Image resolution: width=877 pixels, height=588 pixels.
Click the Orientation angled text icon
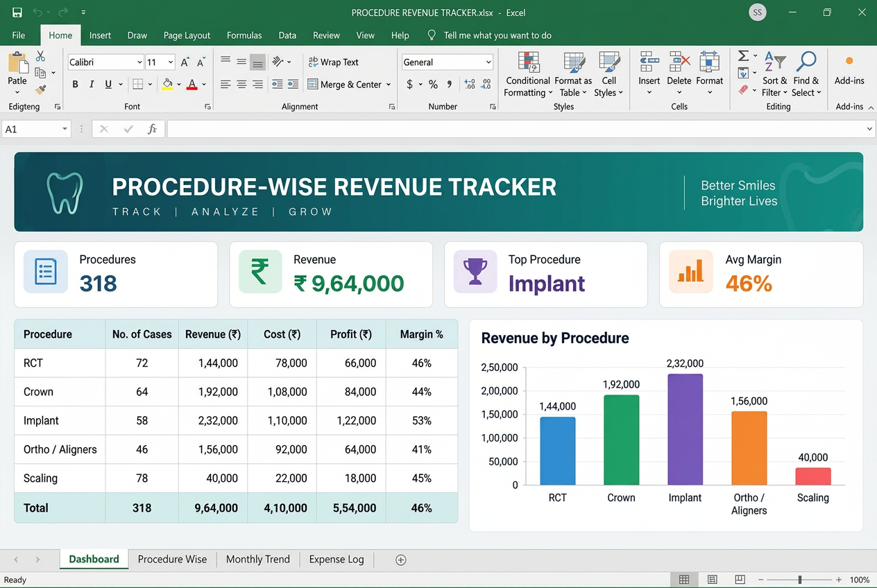pyautogui.click(x=278, y=62)
